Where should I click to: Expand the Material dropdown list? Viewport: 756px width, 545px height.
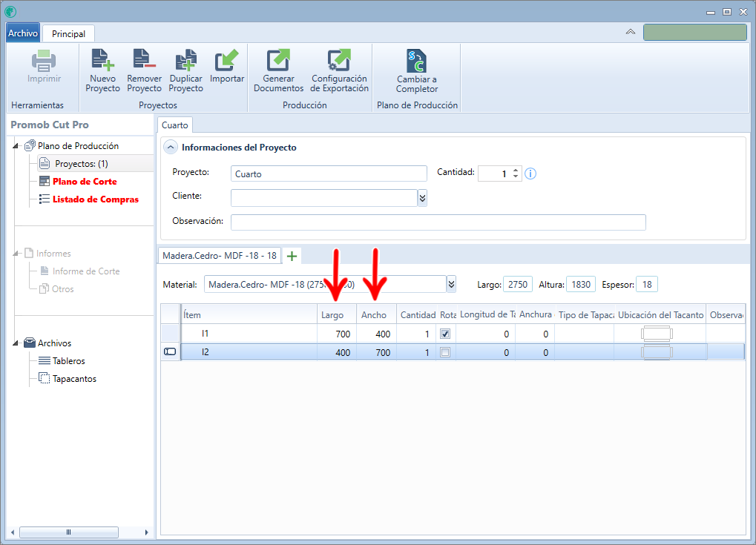(451, 284)
